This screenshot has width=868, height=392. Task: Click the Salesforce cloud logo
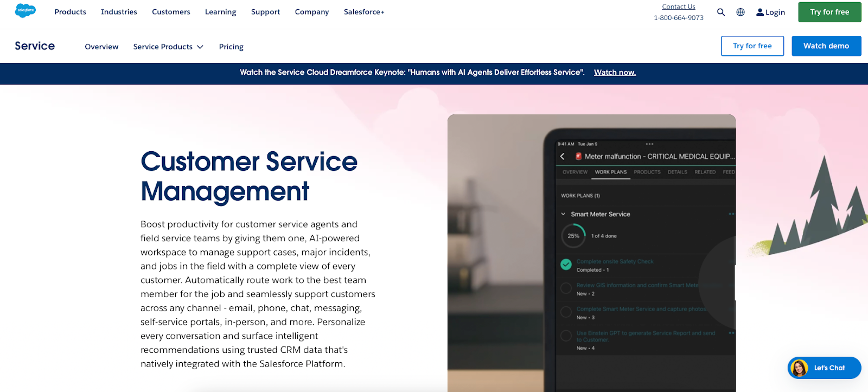[25, 10]
